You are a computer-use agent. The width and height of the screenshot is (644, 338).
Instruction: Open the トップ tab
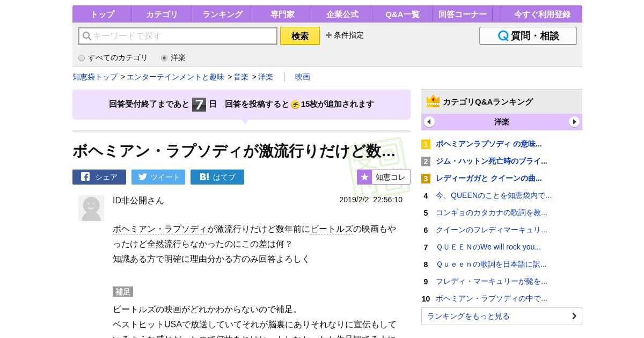point(102,14)
